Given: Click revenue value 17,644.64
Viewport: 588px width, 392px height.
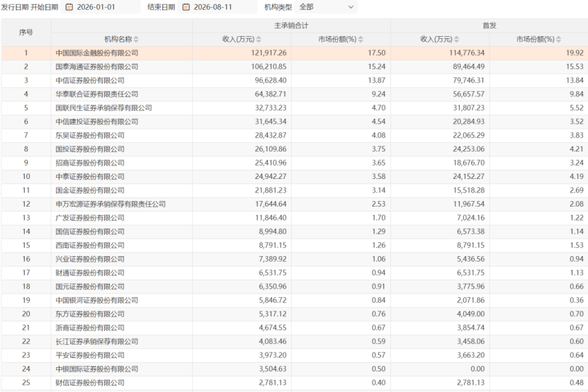Looking at the screenshot, I should [271, 204].
